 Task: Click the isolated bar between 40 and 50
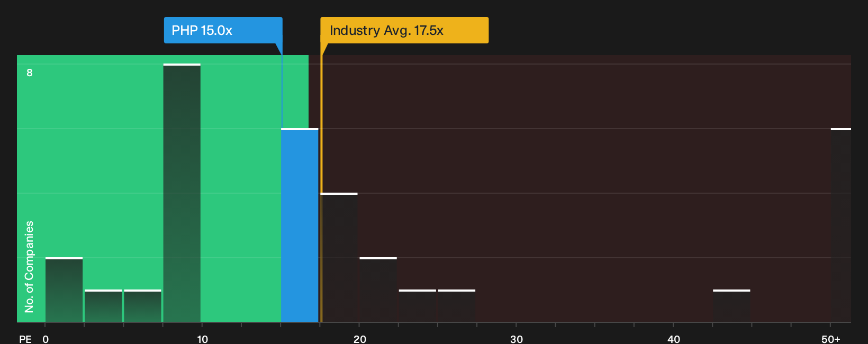(731, 306)
